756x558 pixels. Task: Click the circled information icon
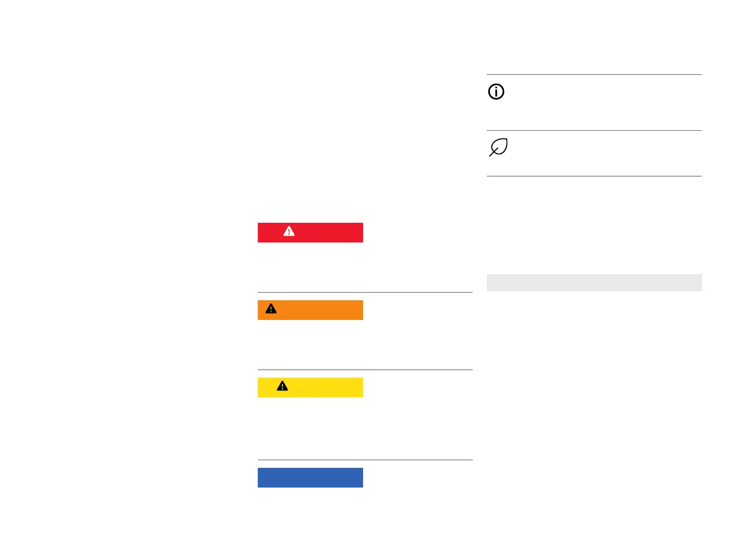(x=496, y=93)
